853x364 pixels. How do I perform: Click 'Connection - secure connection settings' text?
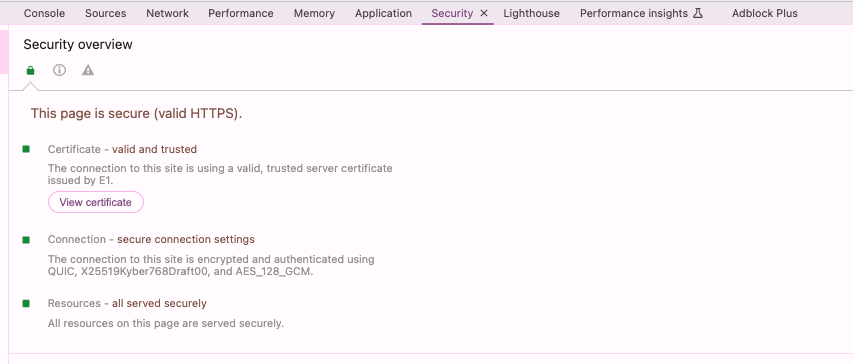coord(151,239)
